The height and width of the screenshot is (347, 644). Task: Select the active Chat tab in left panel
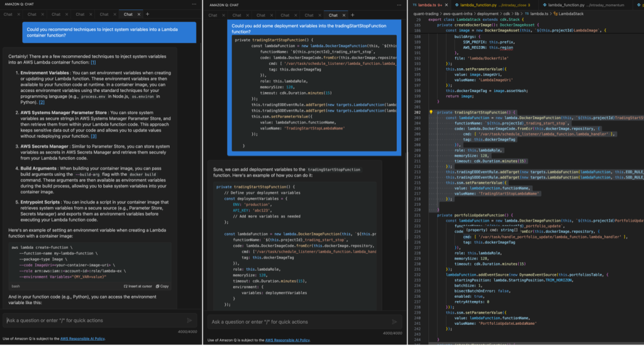click(x=128, y=14)
